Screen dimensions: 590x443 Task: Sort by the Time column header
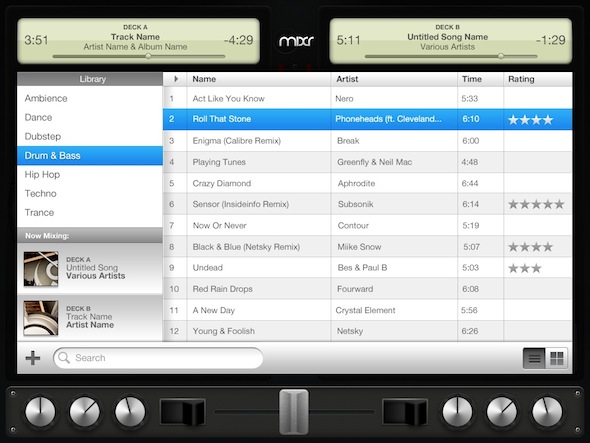click(x=481, y=79)
